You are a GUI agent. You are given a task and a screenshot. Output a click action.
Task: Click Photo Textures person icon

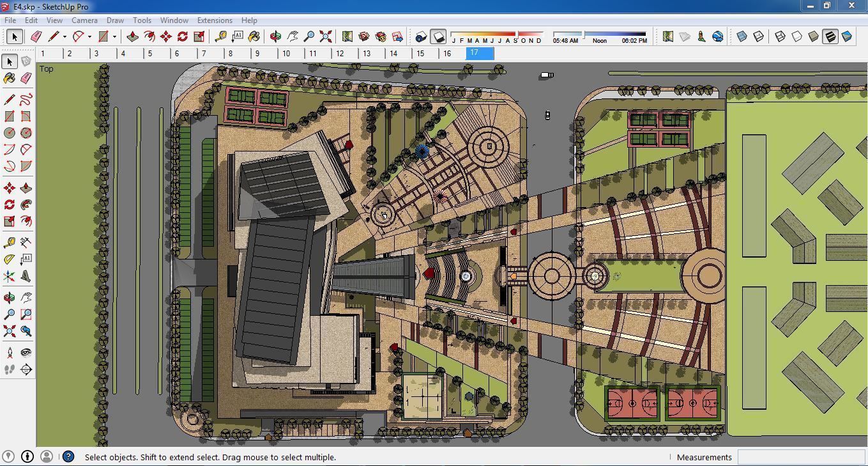pos(701,36)
